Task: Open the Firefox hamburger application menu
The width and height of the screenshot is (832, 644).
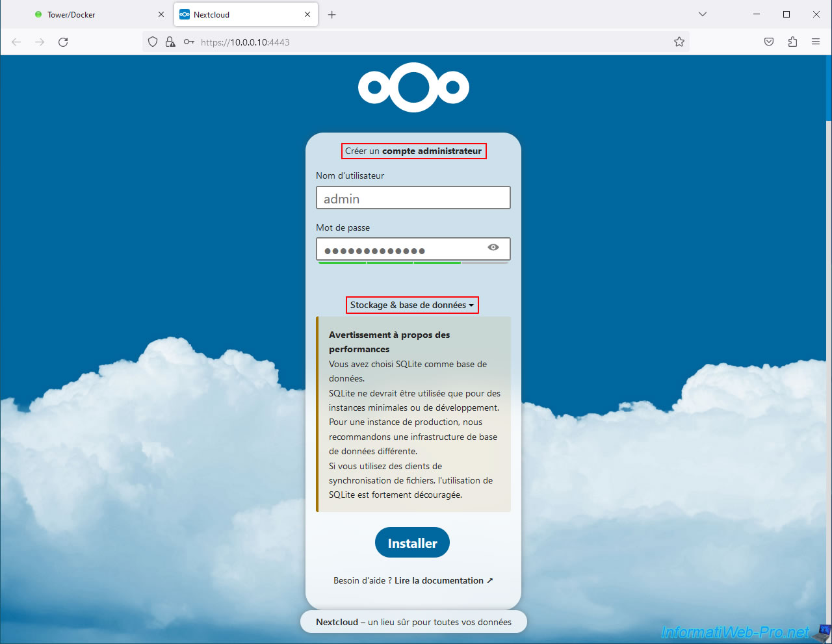Action: 816,42
